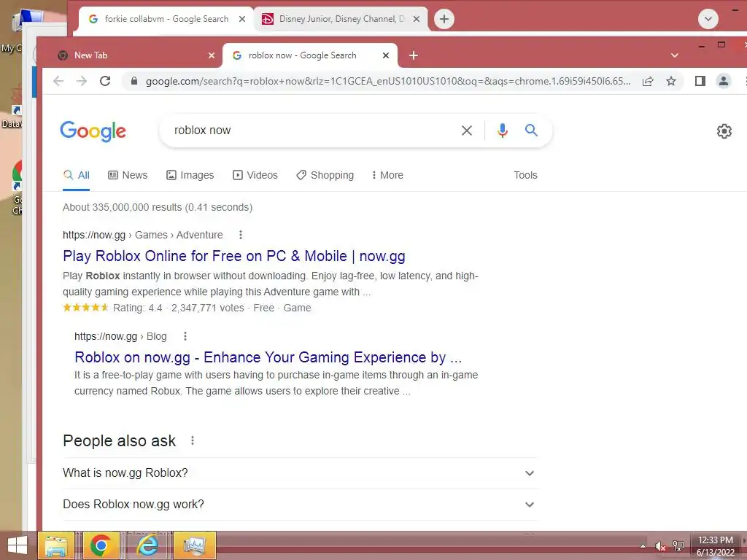Switch to forkie collabvm tab in back window
This screenshot has height=560, width=747.
pos(166,19)
